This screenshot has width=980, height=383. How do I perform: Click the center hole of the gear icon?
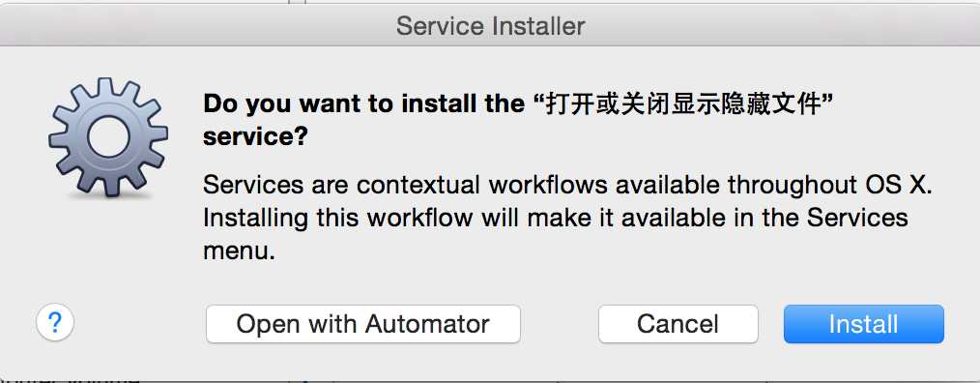point(108,137)
